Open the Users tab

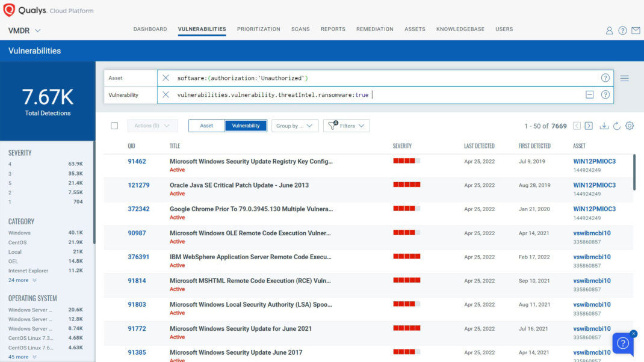point(504,29)
